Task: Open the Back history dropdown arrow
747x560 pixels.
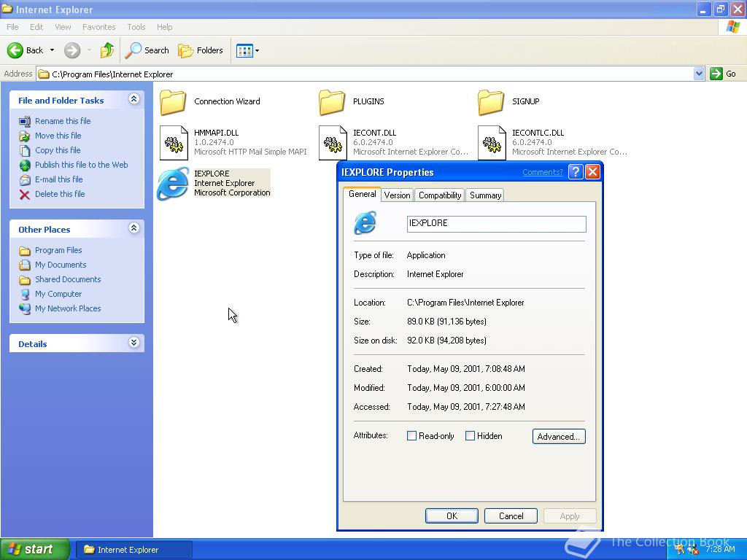Action: pos(52,50)
